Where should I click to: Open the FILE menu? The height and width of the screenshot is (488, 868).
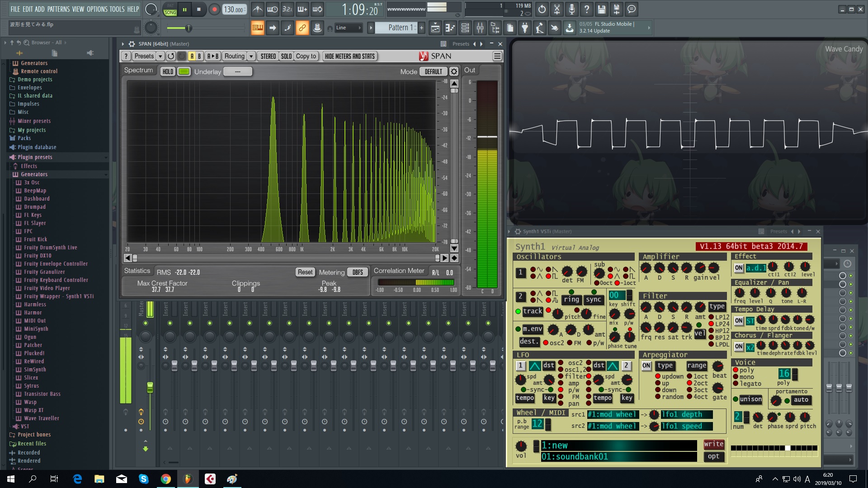(15, 9)
